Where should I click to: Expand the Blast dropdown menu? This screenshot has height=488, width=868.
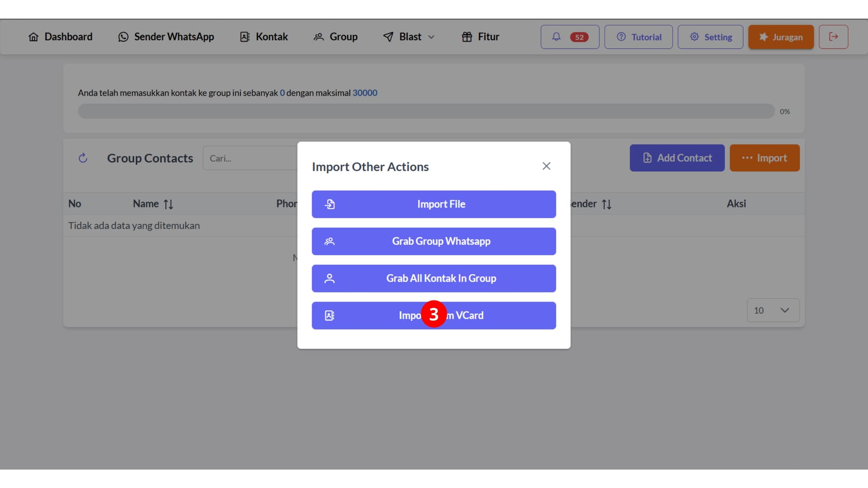click(x=409, y=37)
